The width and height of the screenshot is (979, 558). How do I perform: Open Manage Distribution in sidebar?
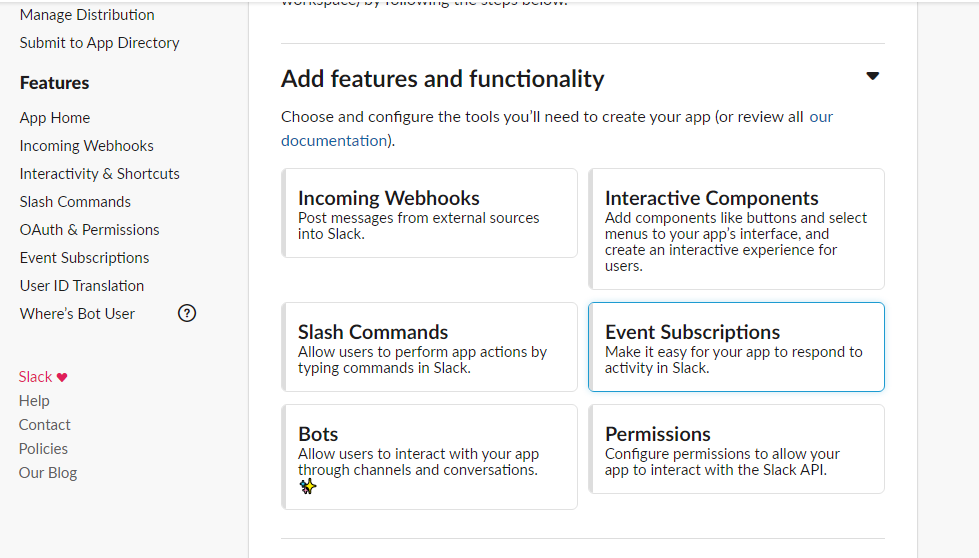coord(87,15)
